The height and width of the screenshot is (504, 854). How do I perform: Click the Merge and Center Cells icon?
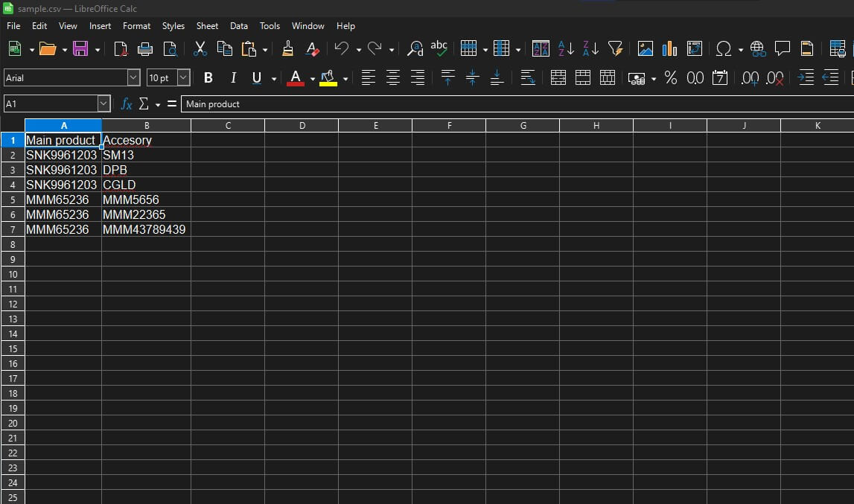click(x=558, y=77)
